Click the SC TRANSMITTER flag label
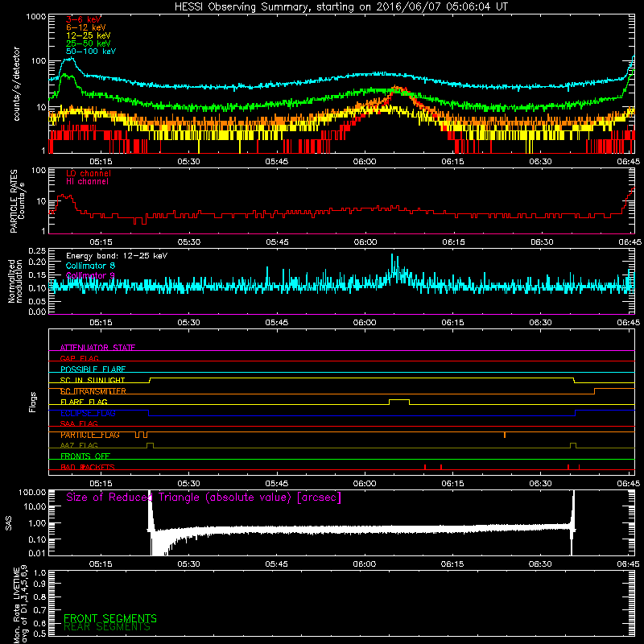Viewport: 644px width, 644px height. point(93,391)
